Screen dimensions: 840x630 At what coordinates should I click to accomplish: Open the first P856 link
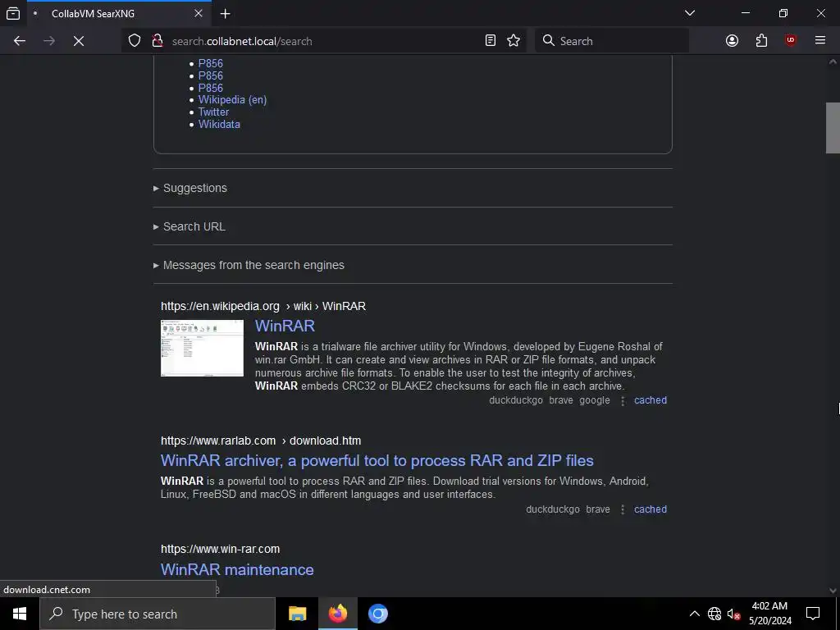pyautogui.click(x=211, y=63)
